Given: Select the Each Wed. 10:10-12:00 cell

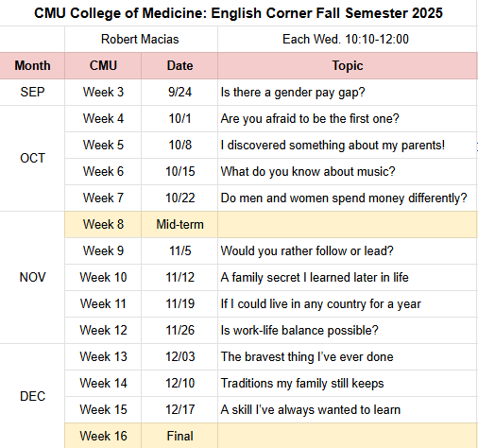Looking at the screenshot, I should (347, 40).
